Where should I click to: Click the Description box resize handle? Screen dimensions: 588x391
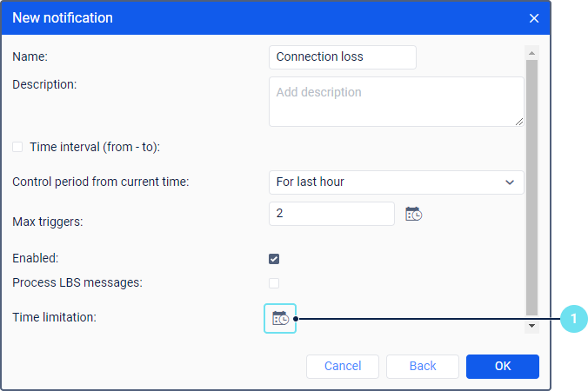point(519,122)
